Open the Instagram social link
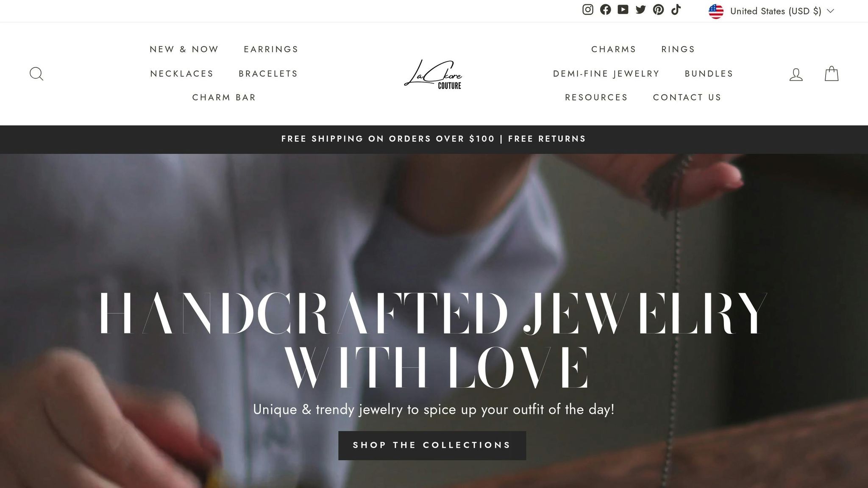868x488 pixels. (587, 10)
